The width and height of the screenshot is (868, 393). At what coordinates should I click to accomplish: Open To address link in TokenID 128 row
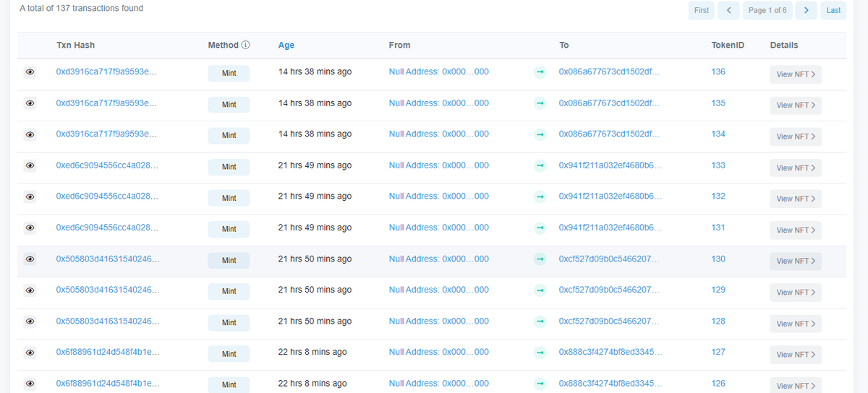pos(609,321)
